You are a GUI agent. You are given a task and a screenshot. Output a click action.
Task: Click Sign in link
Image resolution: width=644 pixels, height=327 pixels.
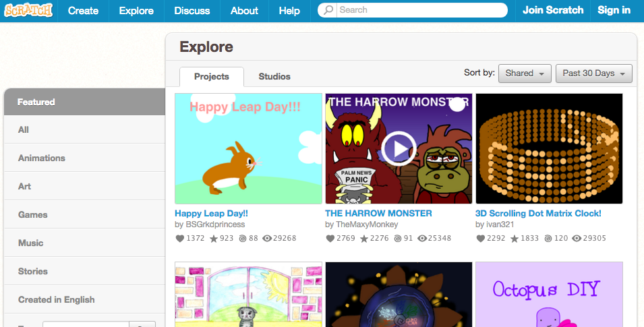(614, 10)
